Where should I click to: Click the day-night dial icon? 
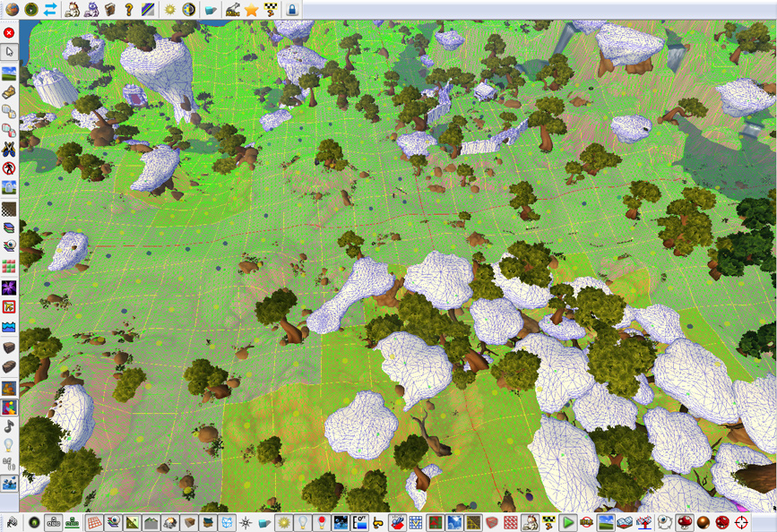point(189,9)
